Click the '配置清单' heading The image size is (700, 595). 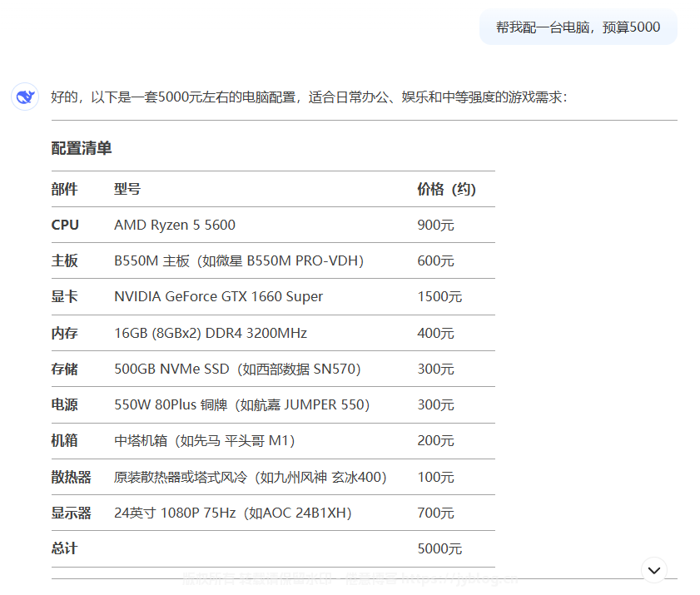tap(82, 148)
